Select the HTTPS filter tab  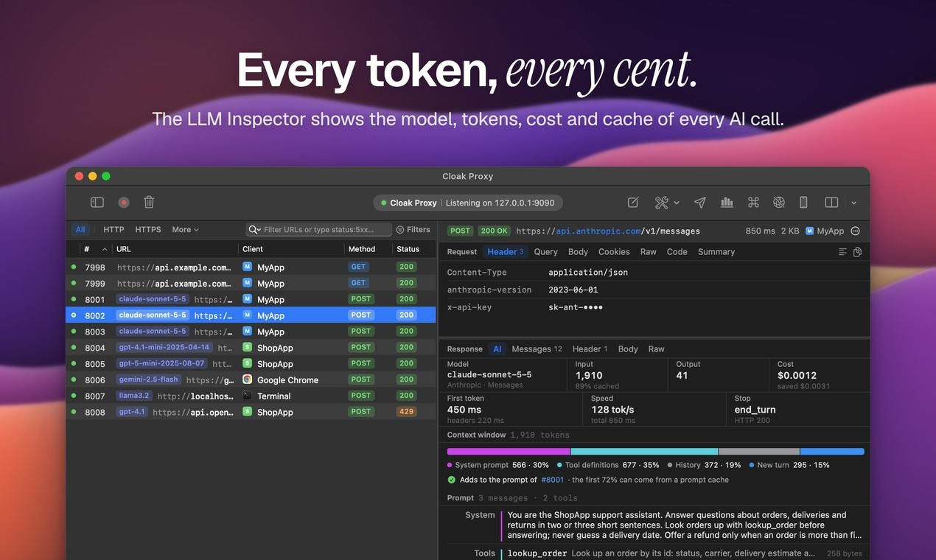pos(148,229)
